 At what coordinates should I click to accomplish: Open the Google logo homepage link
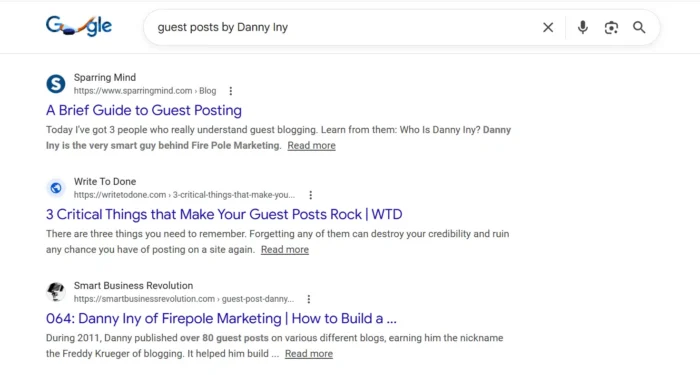79,26
